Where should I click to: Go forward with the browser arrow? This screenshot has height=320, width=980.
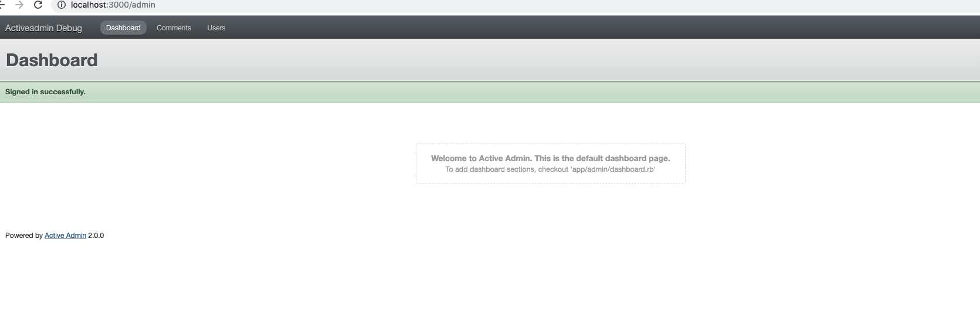pyautogui.click(x=19, y=5)
